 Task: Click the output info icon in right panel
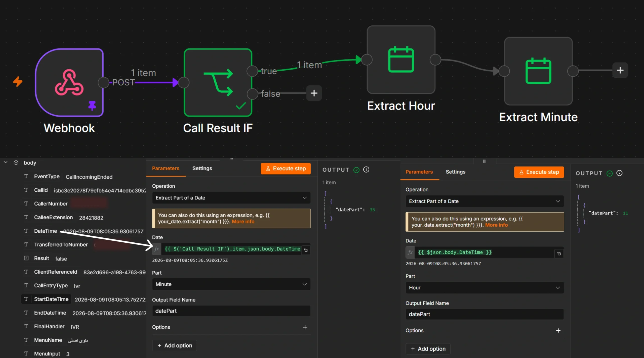619,173
